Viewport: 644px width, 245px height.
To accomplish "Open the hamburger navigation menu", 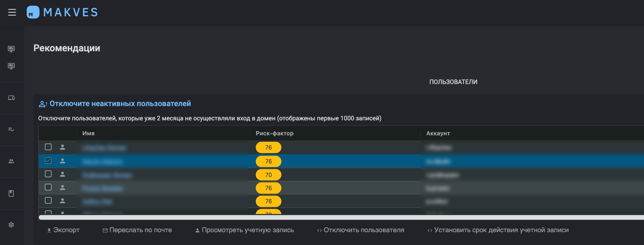I will [12, 12].
